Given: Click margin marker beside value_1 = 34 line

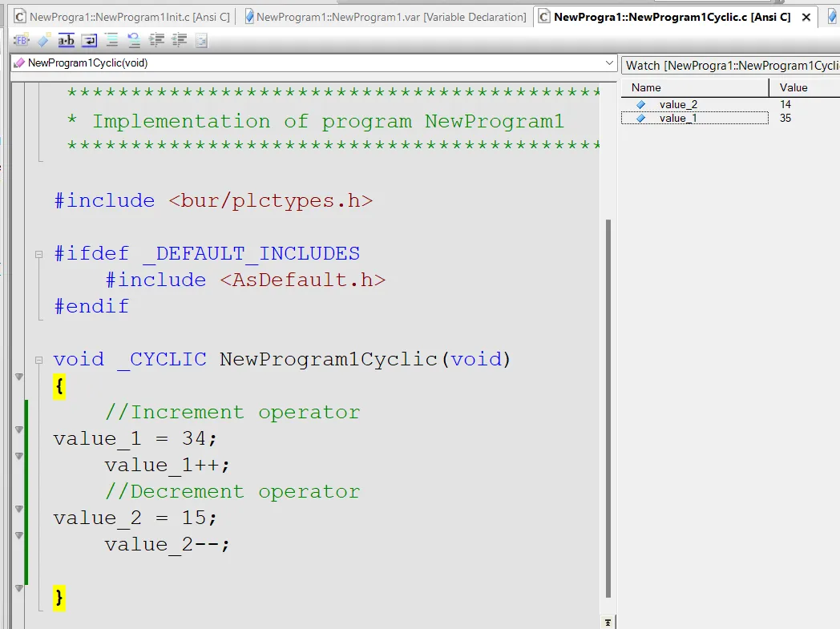Looking at the screenshot, I should click(x=18, y=429).
